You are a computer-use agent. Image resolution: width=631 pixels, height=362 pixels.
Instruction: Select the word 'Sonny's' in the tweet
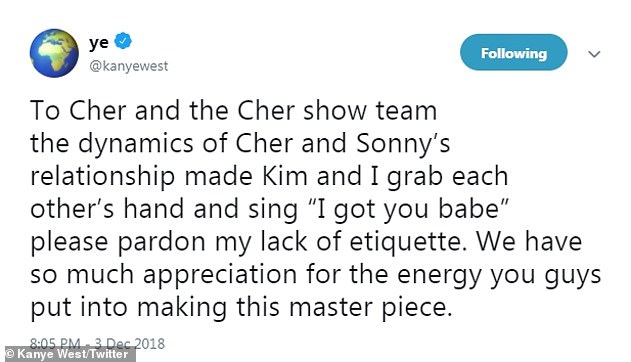click(x=403, y=143)
